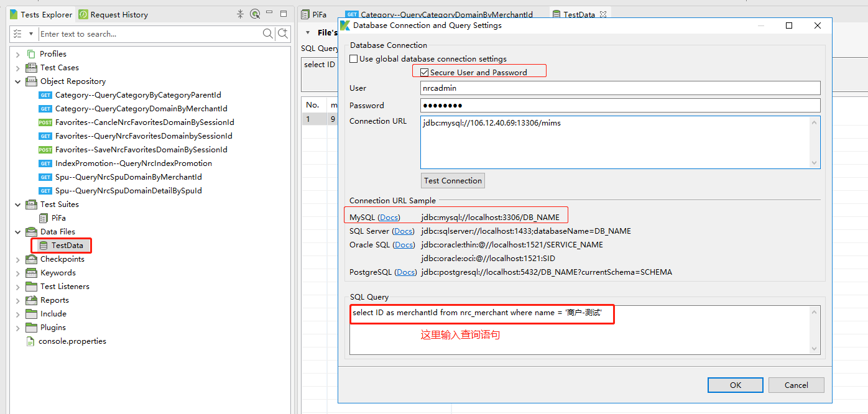Click GET icon of Spu--QueryNrcSpuDomainByMerchantId
This screenshot has width=868, height=414.
45,177
